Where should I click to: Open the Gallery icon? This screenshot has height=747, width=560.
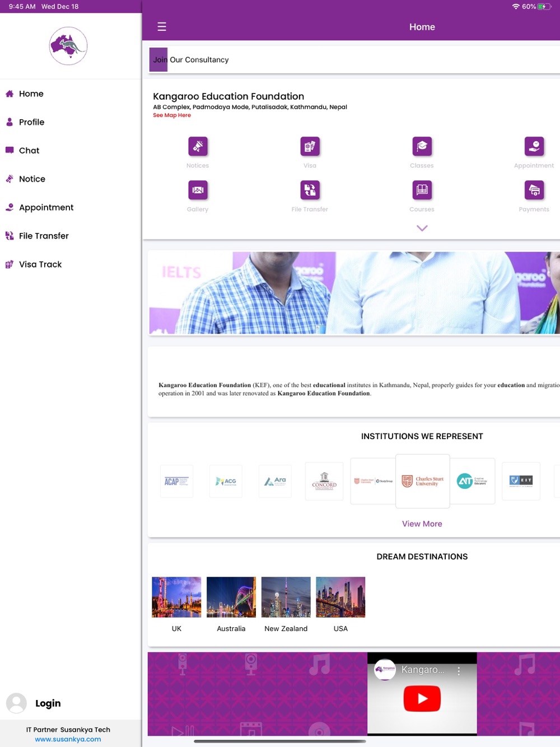click(x=198, y=190)
